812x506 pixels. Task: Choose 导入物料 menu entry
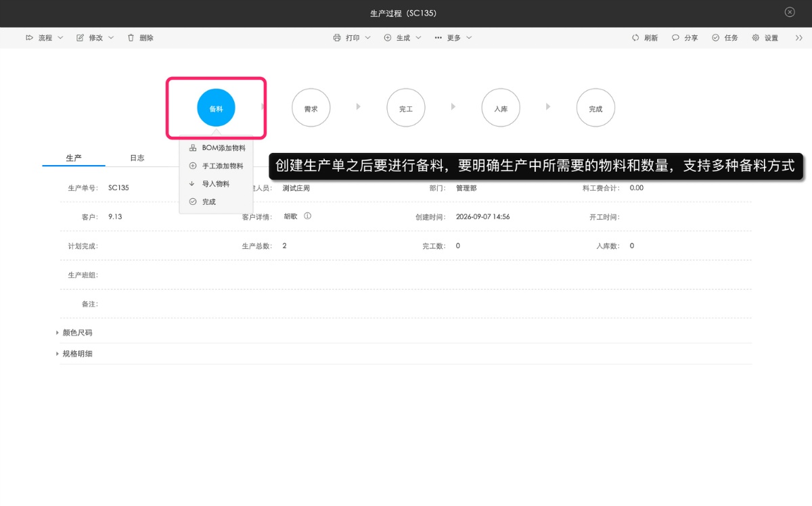(x=216, y=183)
